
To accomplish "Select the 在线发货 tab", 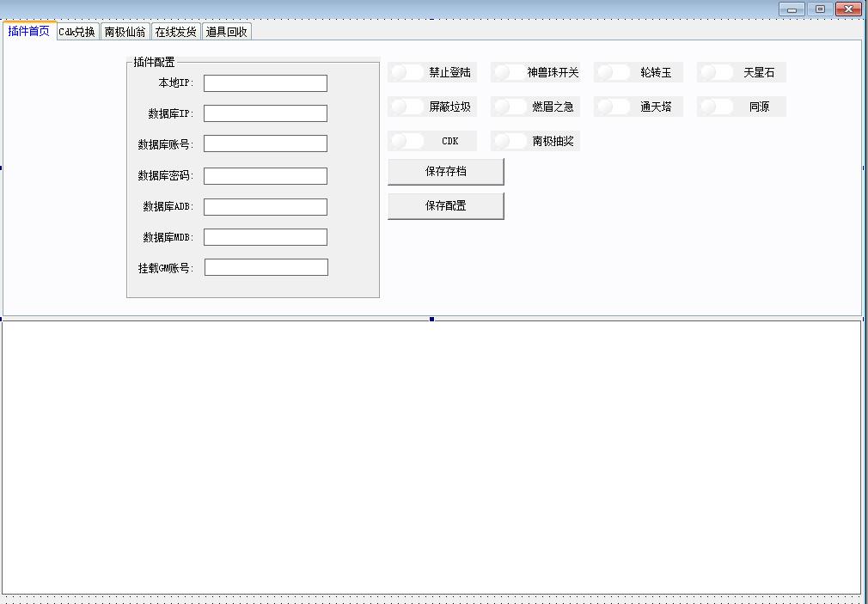I will (176, 32).
